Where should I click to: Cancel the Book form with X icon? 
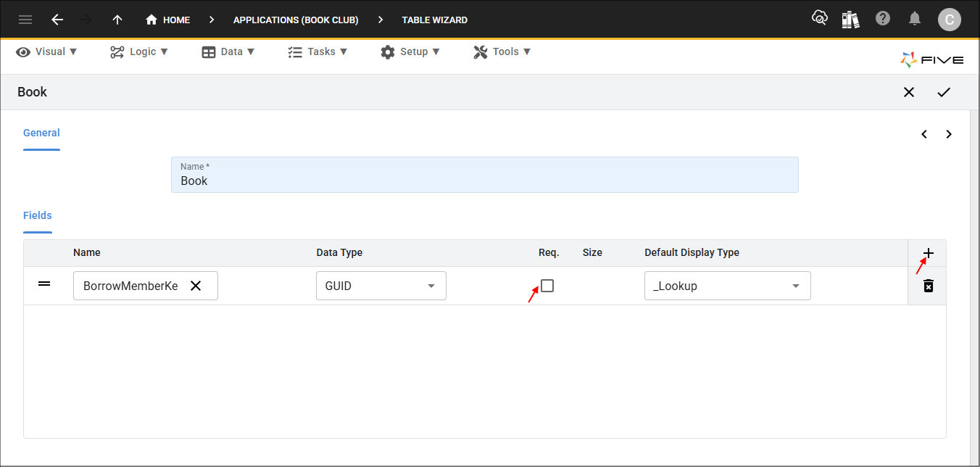909,92
